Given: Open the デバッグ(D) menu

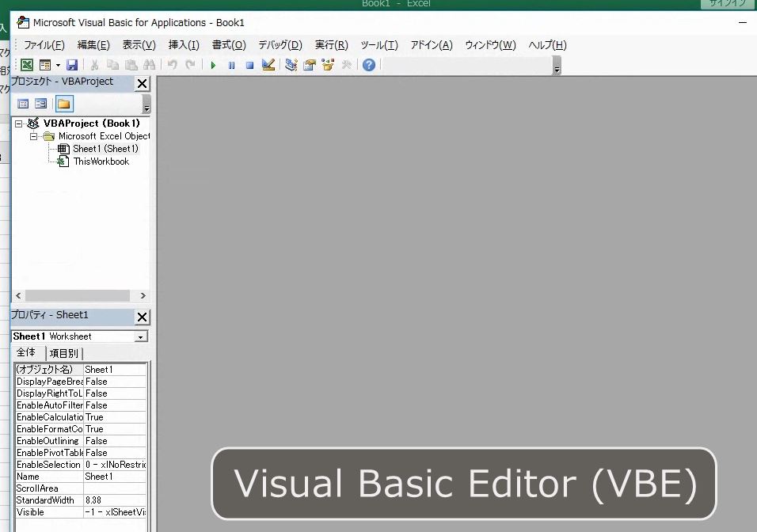Looking at the screenshot, I should point(280,45).
